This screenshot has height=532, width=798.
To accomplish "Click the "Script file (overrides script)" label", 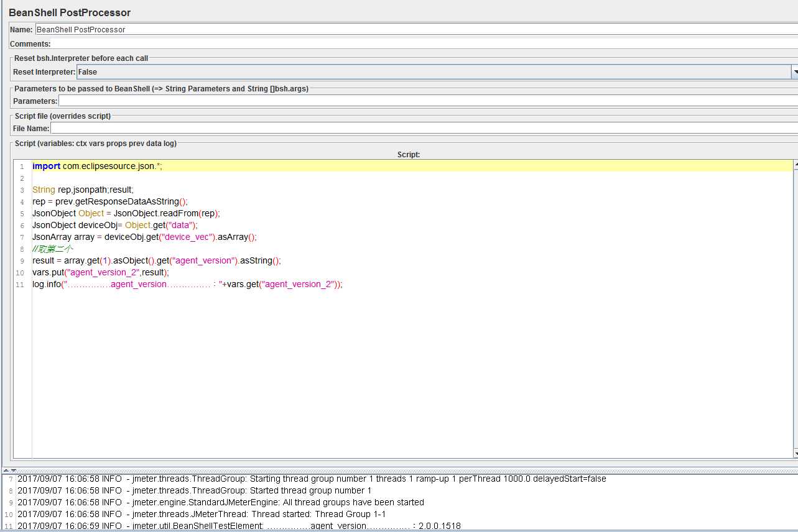I will [x=63, y=116].
